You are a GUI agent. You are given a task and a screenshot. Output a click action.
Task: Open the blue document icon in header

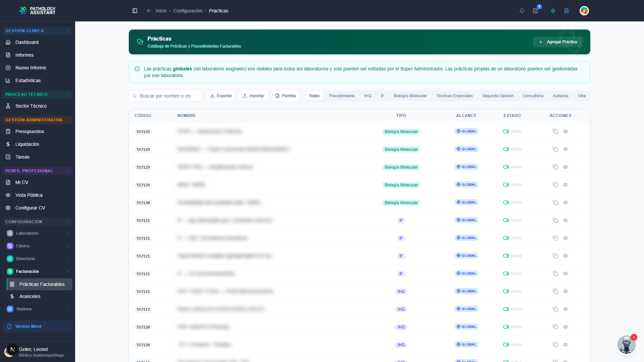point(567,11)
